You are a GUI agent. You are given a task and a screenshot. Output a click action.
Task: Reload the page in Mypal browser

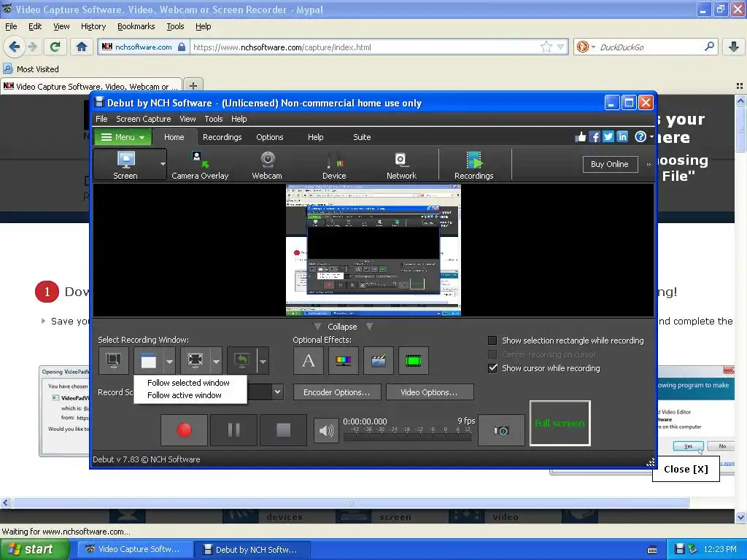point(55,47)
